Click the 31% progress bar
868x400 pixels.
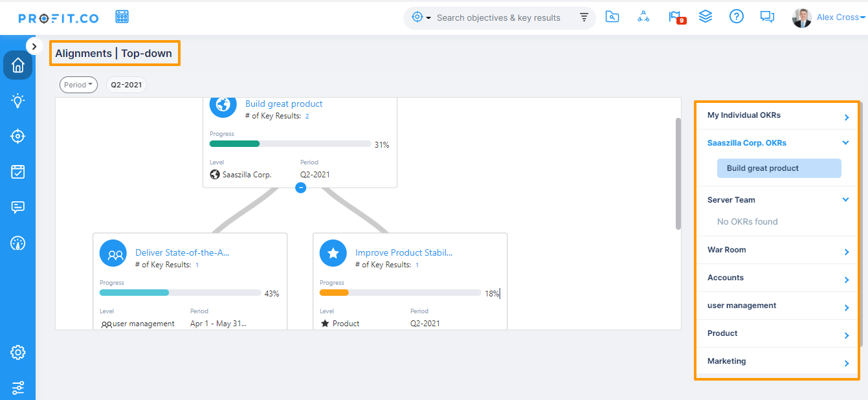tap(289, 144)
